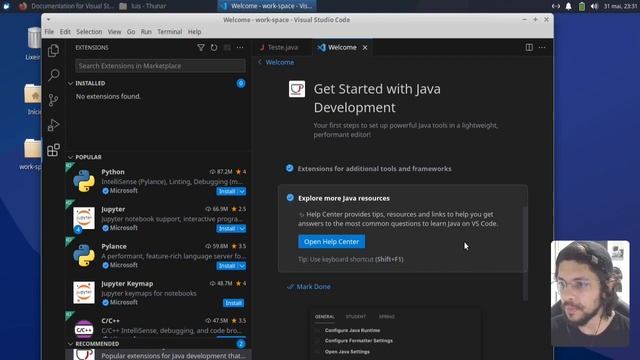Close the Welcome tab
640x360 pixels.
pyautogui.click(x=365, y=48)
